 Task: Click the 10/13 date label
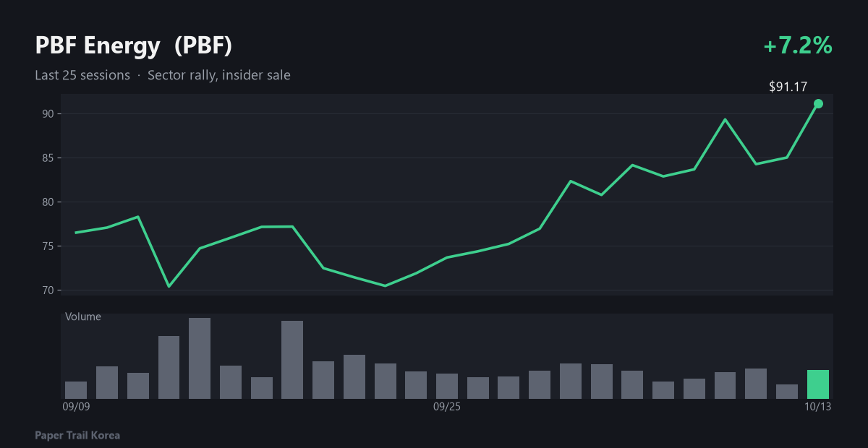818,407
